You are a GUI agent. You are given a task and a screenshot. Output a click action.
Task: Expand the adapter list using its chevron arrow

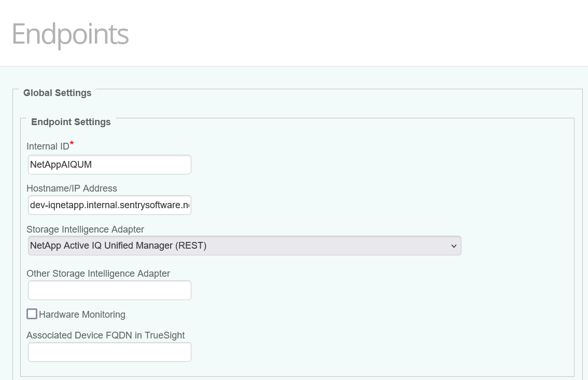[454, 245]
